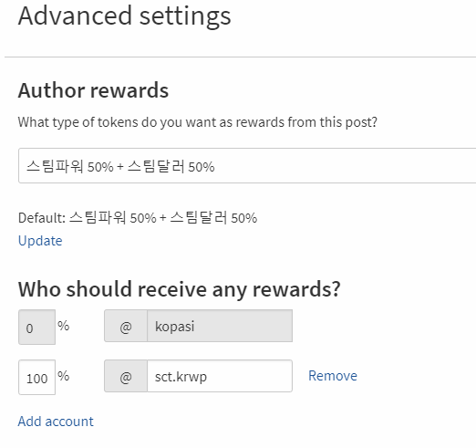Click the Korean reward text after Default:
This screenshot has width=476, height=448.
point(163,218)
